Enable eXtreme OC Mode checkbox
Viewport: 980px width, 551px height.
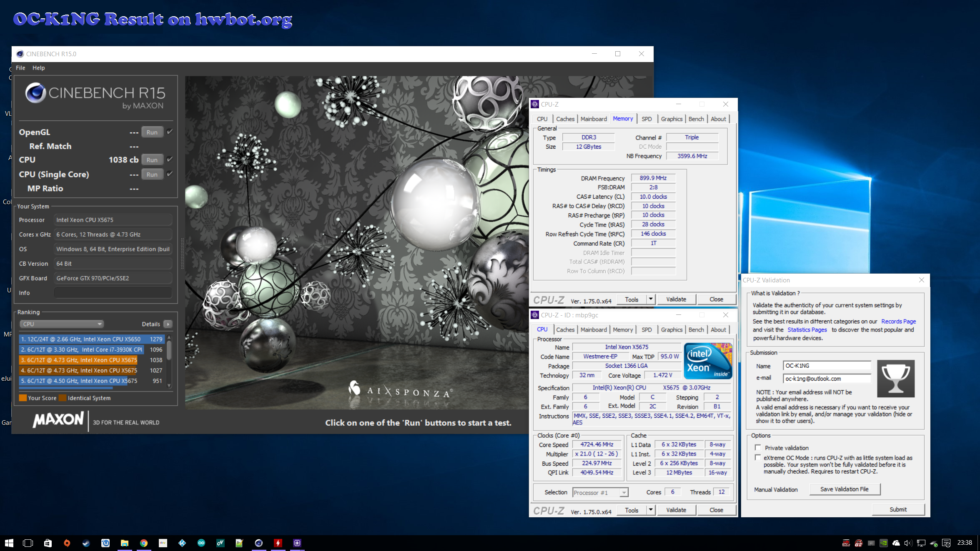coord(758,458)
